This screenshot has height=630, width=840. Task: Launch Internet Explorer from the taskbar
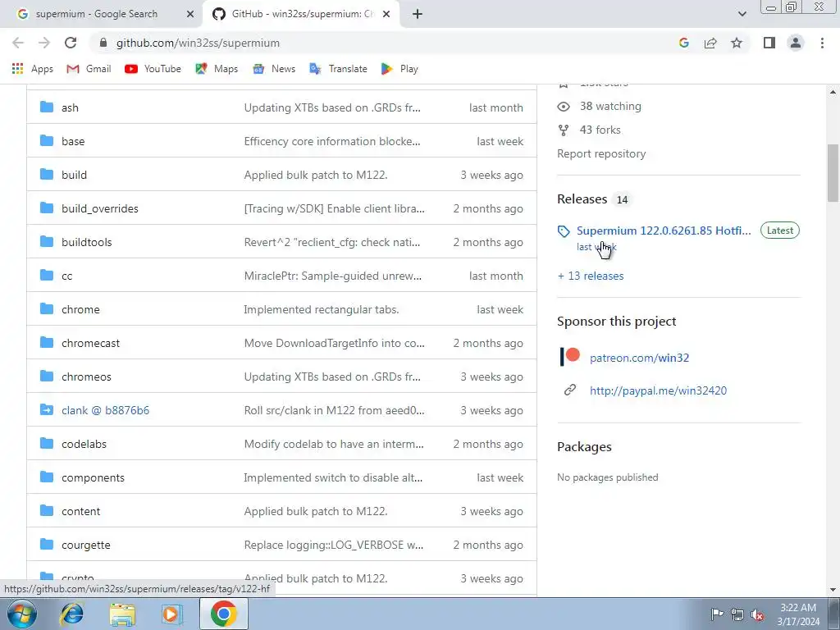click(x=72, y=614)
